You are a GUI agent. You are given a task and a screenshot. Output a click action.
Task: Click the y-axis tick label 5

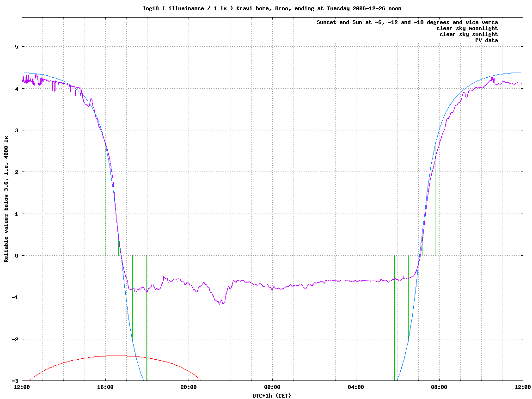pyautogui.click(x=17, y=47)
